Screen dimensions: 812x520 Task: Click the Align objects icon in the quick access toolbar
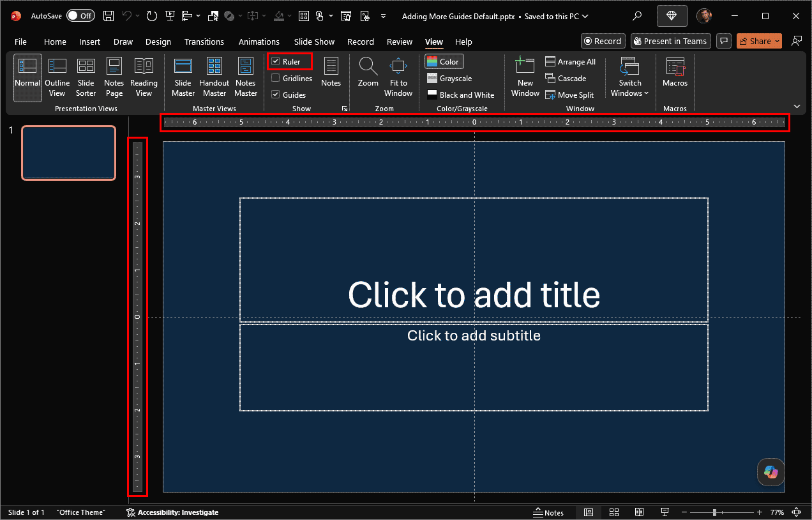(x=187, y=16)
